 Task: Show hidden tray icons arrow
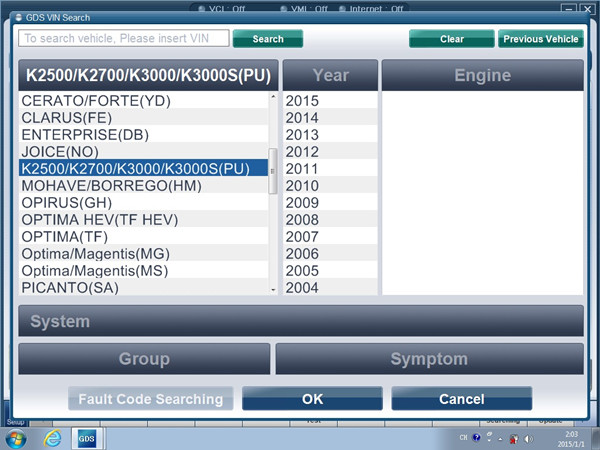500,439
